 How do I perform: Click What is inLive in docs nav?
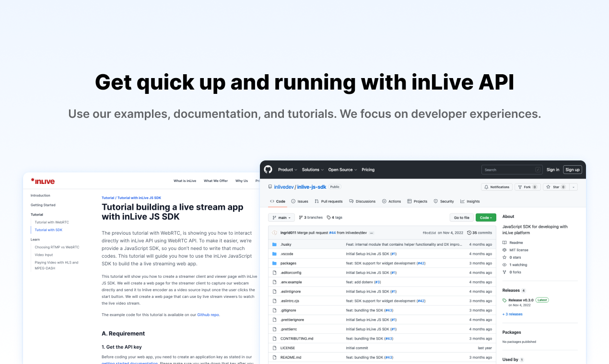(x=185, y=181)
